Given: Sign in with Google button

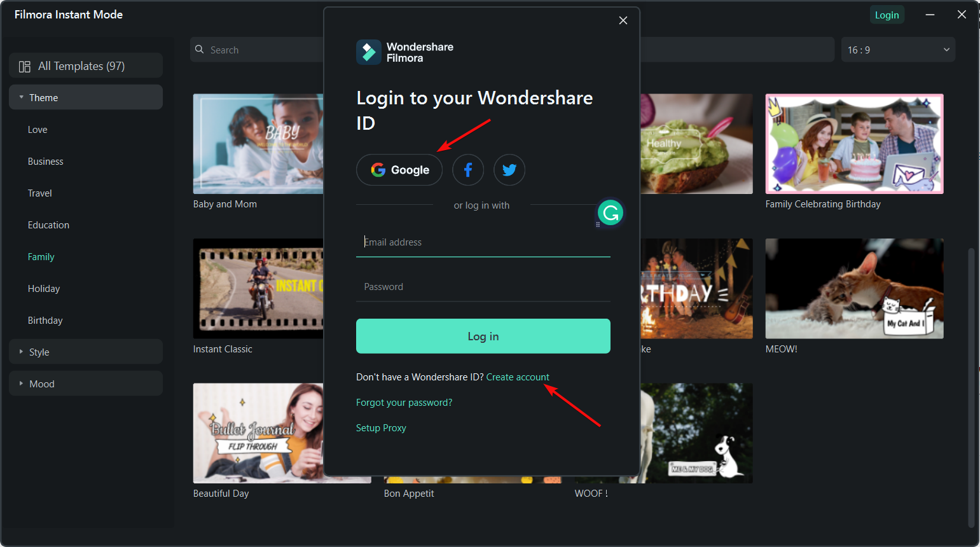Looking at the screenshot, I should click(399, 170).
